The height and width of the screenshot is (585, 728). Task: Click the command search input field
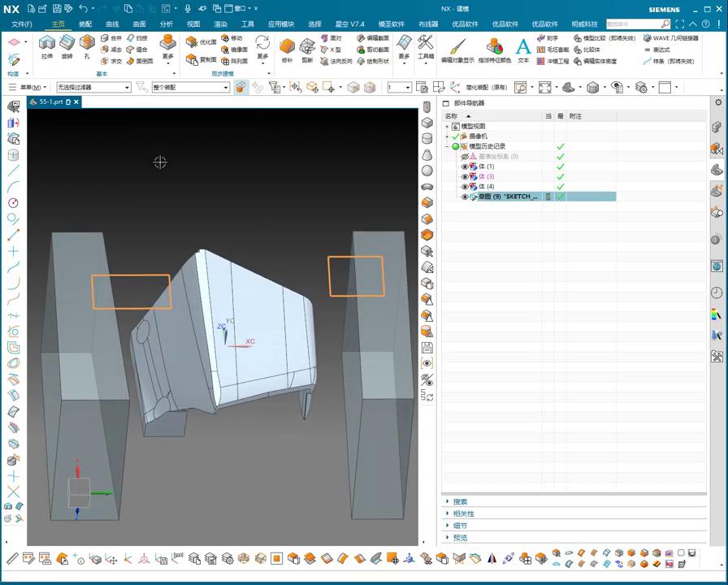(x=634, y=24)
